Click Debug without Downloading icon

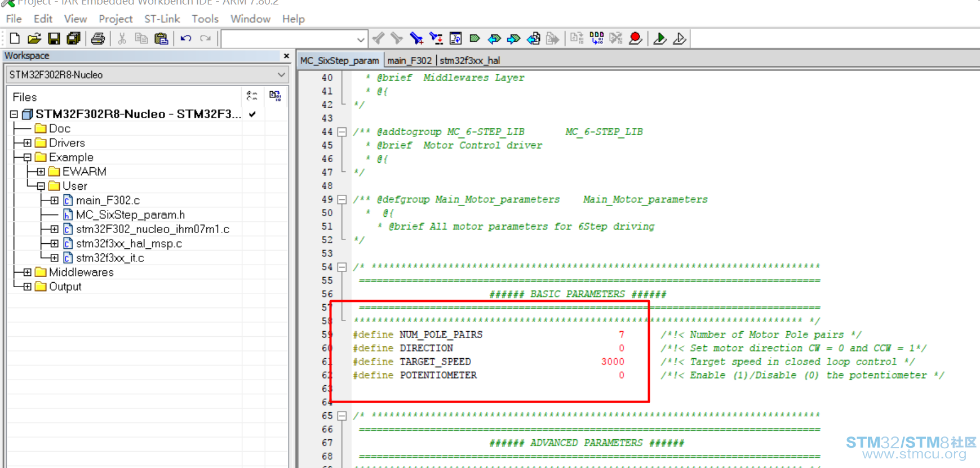tap(680, 38)
